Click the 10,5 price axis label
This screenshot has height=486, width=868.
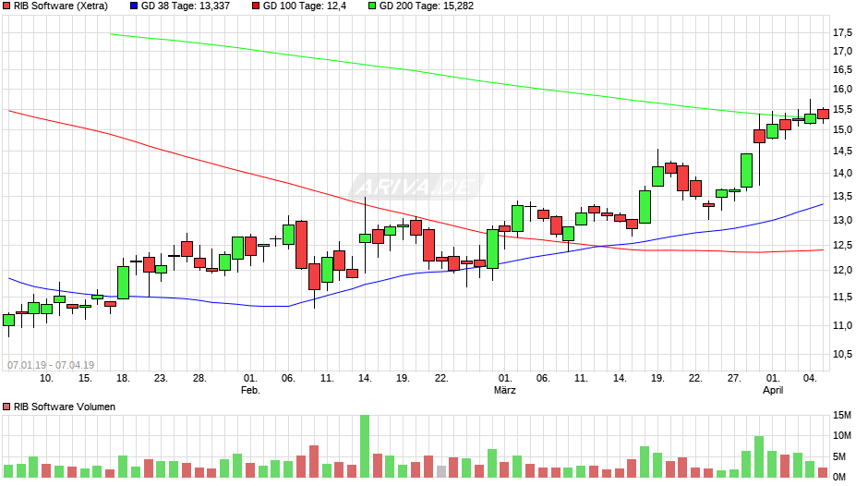click(842, 354)
